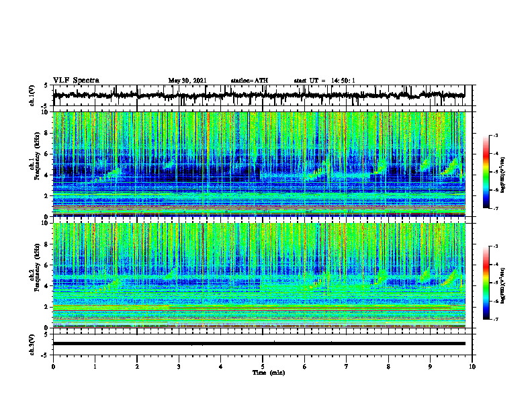Click the time axis tick label "0"
The height and width of the screenshot is (411, 532).
[x=53, y=367]
